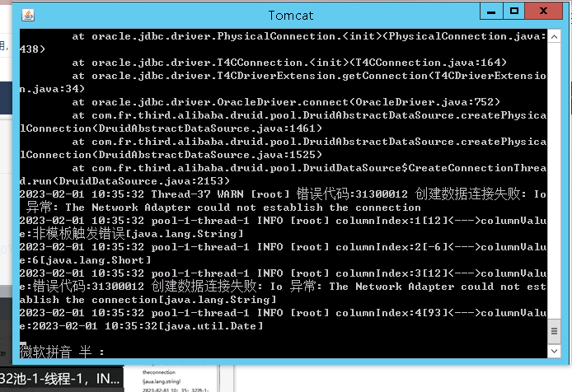Click the java.util.Date value line
This screenshot has height=392, width=572.
[141, 326]
